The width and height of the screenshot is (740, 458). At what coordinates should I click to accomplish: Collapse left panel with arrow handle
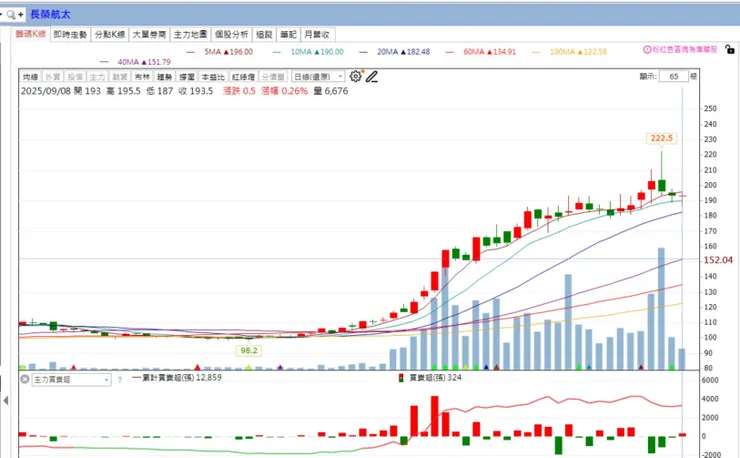tap(6, 400)
